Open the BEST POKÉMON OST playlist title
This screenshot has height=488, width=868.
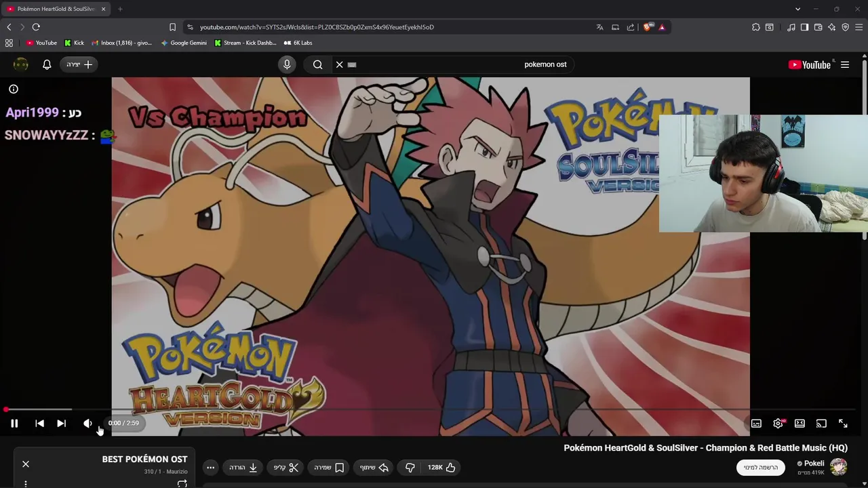[144, 460]
